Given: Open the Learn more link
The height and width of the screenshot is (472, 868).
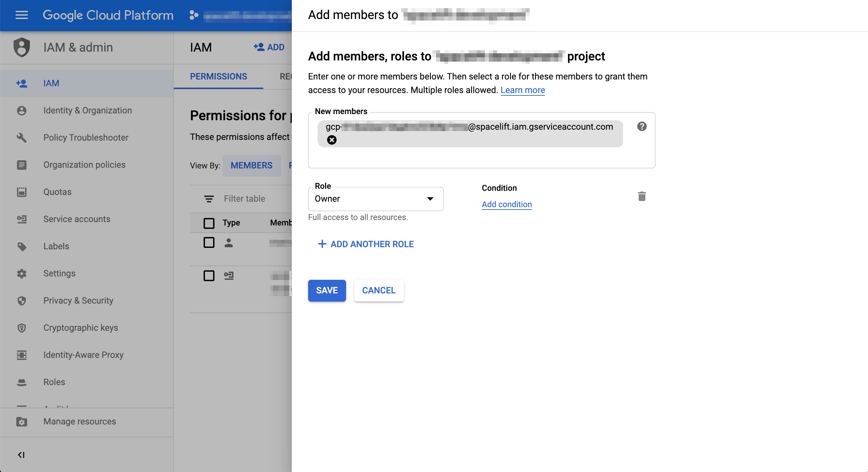Looking at the screenshot, I should (523, 90).
